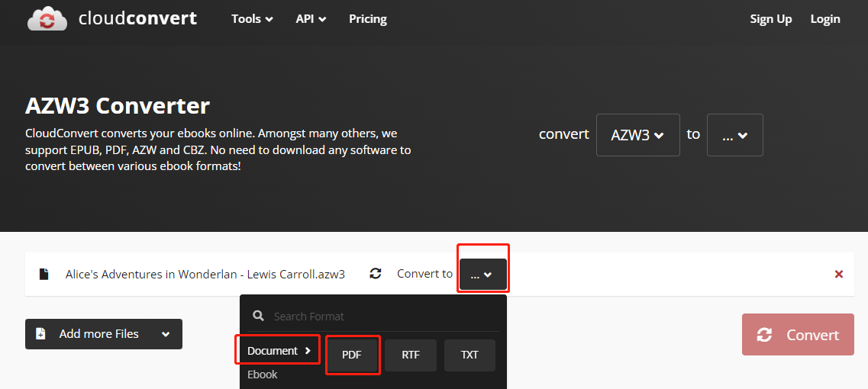Viewport: 868px width, 389px height.
Task: Focus the Search Format input field
Action: pyautogui.click(x=374, y=316)
